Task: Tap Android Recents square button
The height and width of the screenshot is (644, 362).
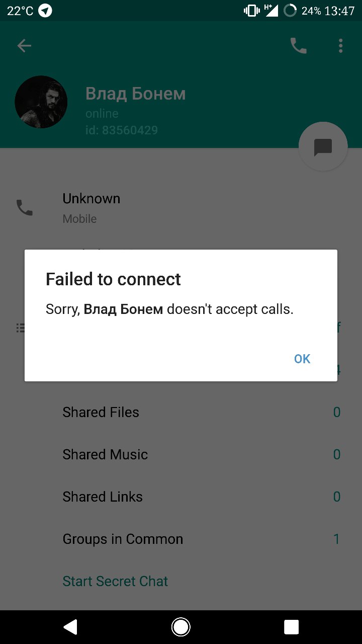Action: (292, 627)
